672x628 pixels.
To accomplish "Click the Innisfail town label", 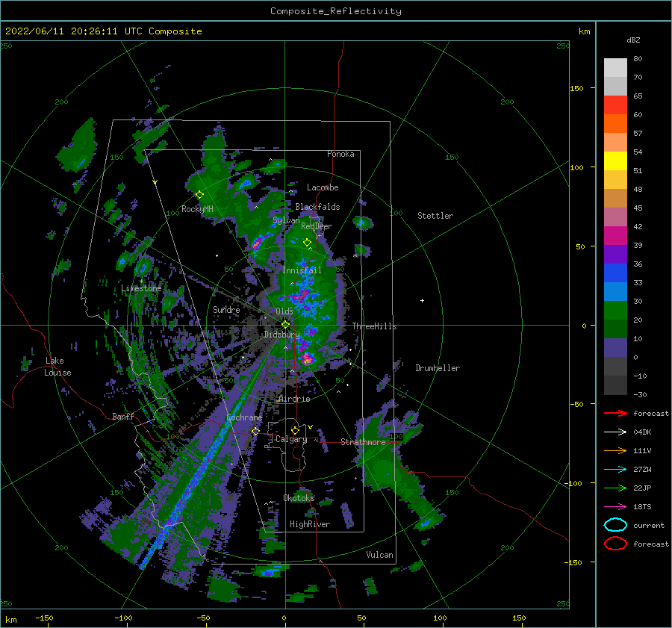I will click(302, 270).
